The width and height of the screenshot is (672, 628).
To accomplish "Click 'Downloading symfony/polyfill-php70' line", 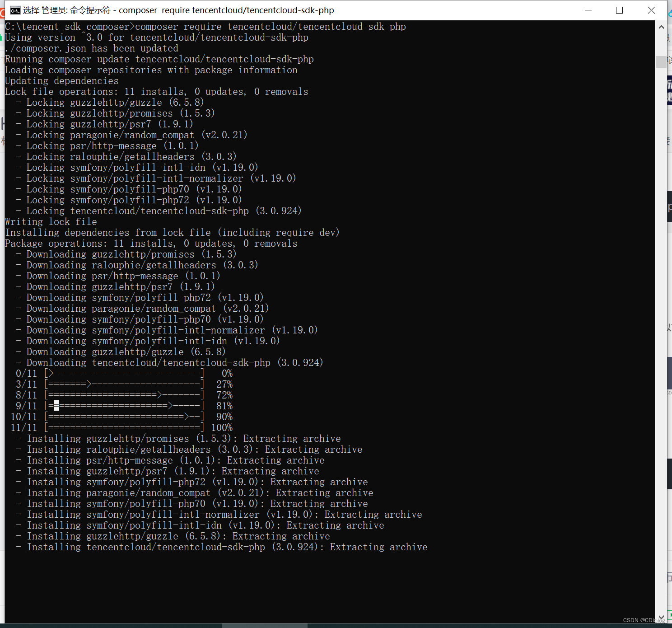I will pos(140,319).
